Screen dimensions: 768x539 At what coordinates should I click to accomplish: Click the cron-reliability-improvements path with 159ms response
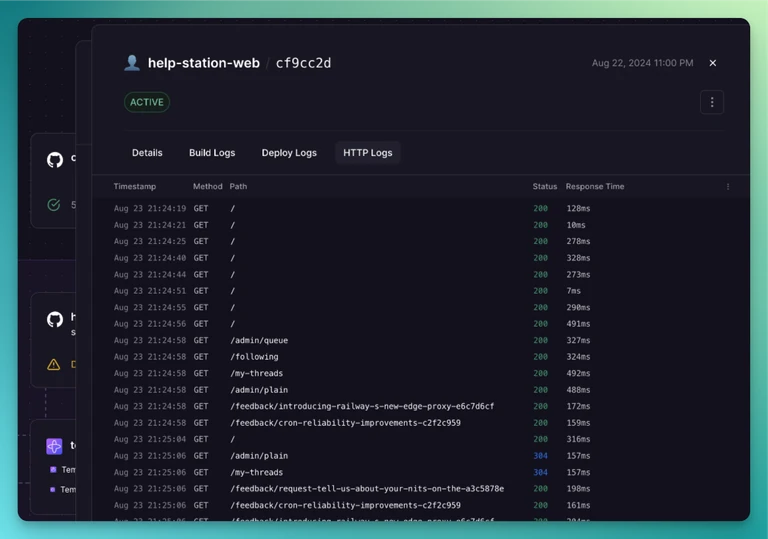[345, 423]
